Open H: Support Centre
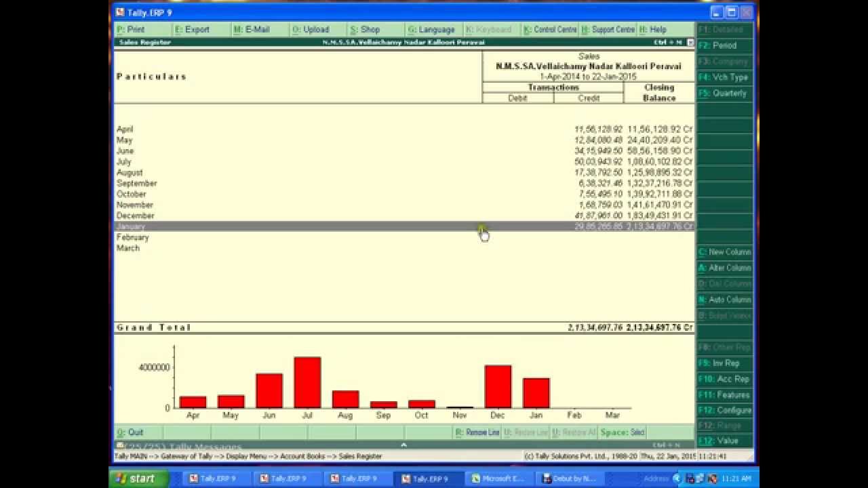This screenshot has height=488, width=868. point(608,30)
